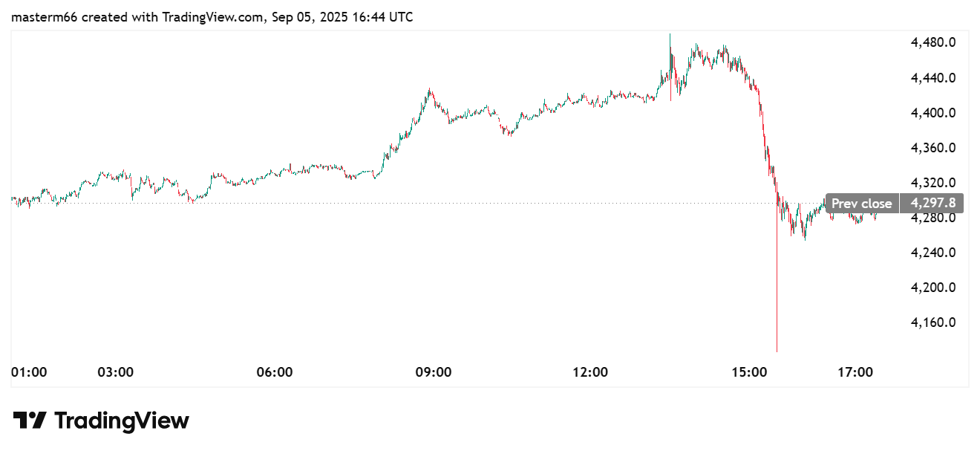Viewport: 980px width, 454px height.
Task: Click the bottom of the long red wick
Action: coord(777,349)
